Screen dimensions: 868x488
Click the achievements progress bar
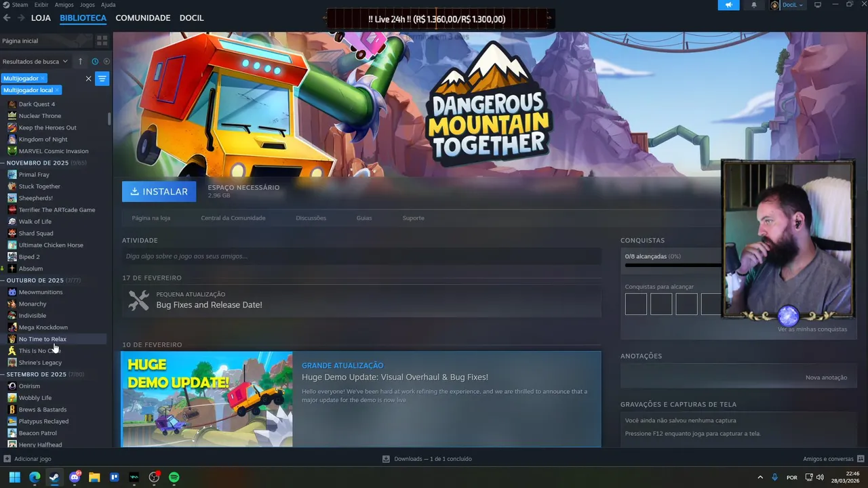point(673,266)
